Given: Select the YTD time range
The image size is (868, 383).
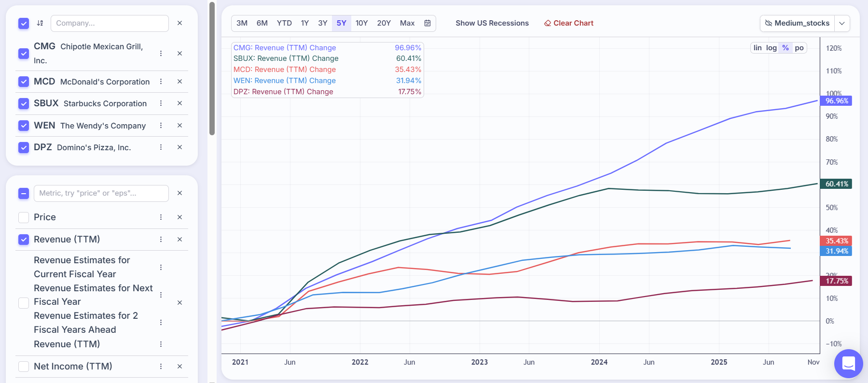Looking at the screenshot, I should tap(284, 23).
